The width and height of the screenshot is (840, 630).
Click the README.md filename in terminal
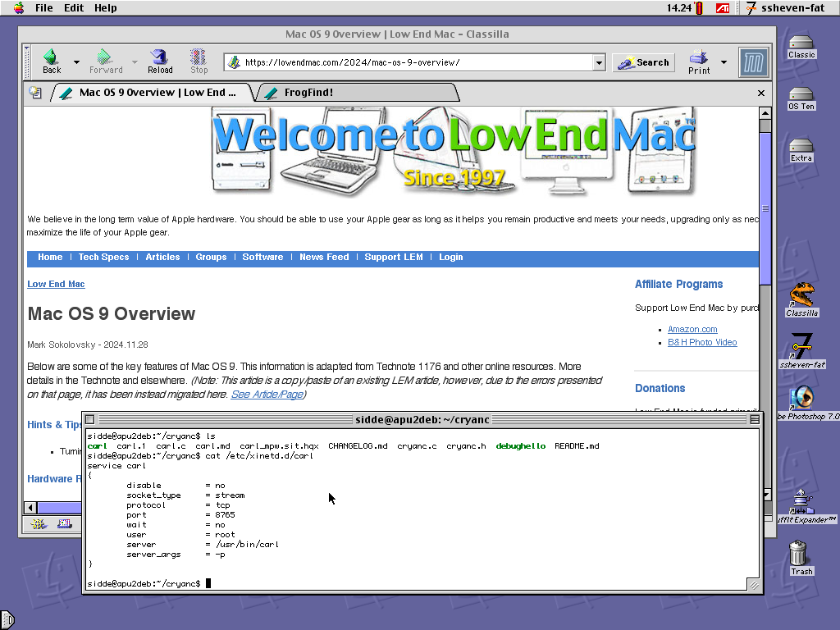coord(577,445)
